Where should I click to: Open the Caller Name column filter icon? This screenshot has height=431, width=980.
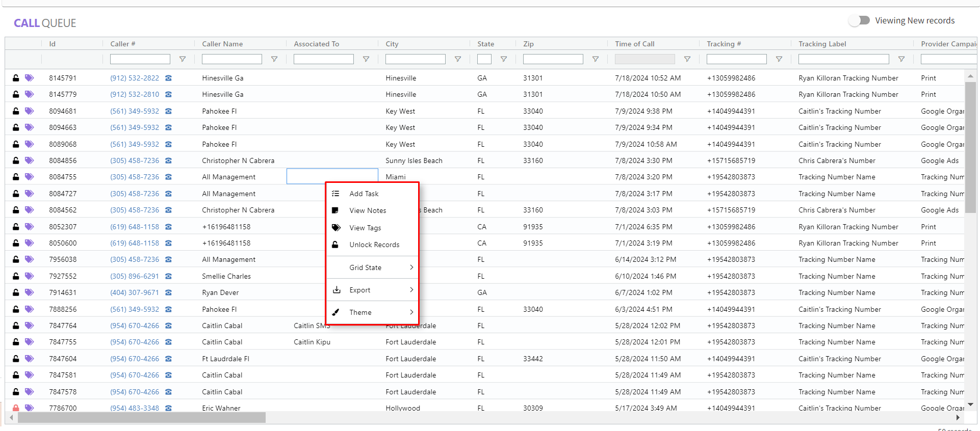274,59
